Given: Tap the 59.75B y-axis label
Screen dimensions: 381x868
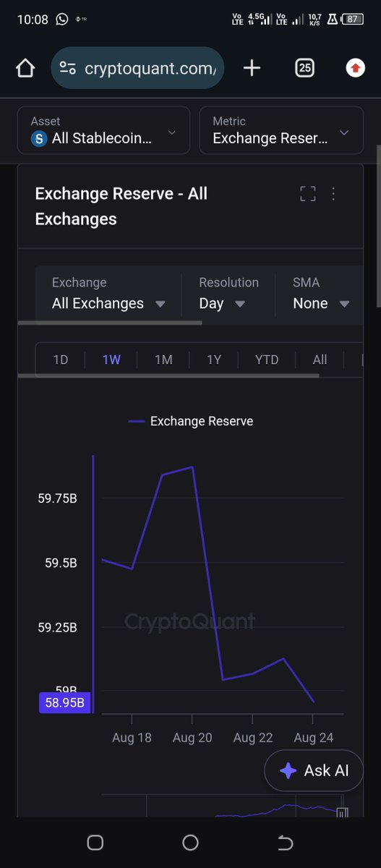Looking at the screenshot, I should (58, 498).
